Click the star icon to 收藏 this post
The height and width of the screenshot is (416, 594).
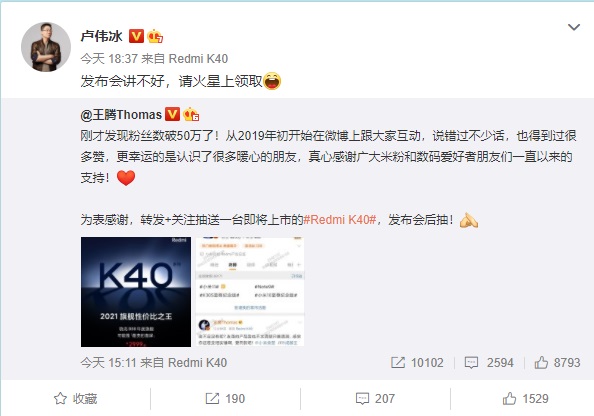point(60,399)
